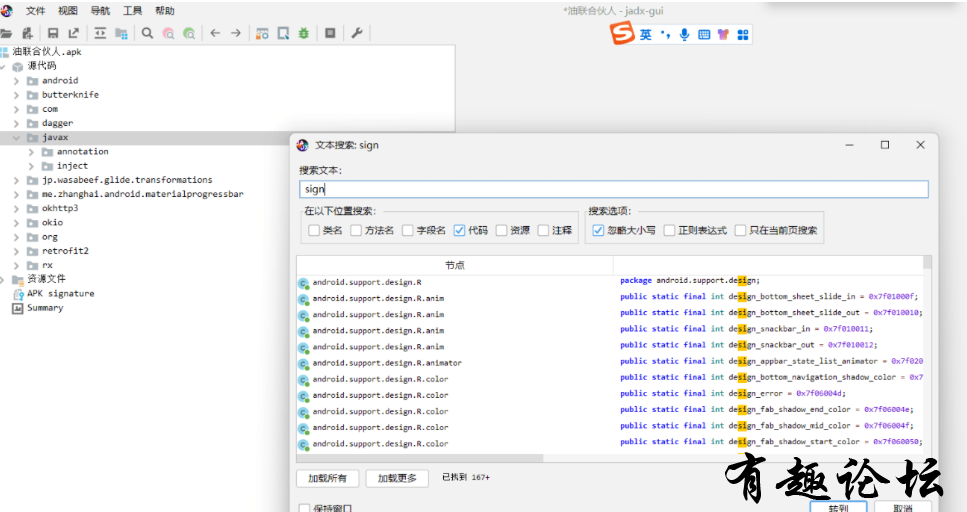Click the save all floppy-disk icon
The width and height of the screenshot is (967, 512).
pos(53,33)
